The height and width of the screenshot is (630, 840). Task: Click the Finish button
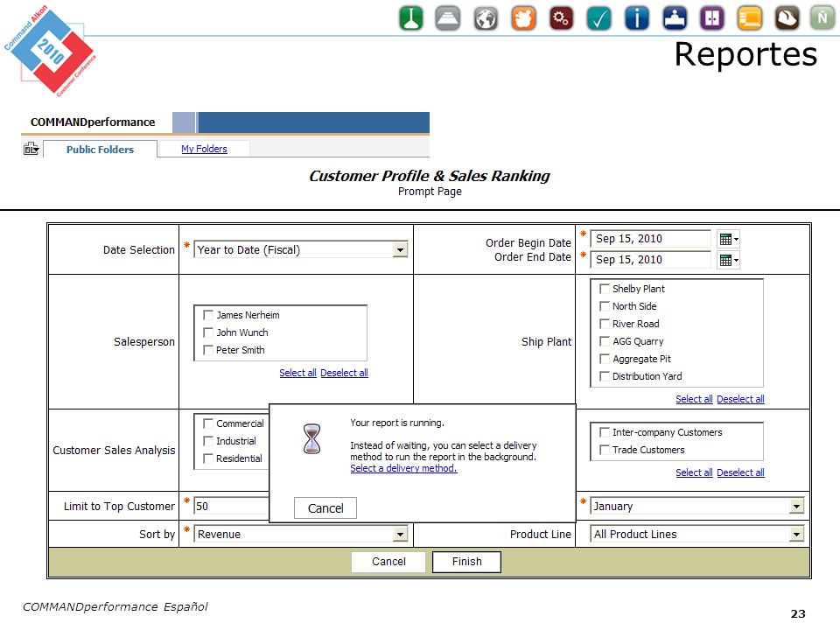[x=466, y=562]
